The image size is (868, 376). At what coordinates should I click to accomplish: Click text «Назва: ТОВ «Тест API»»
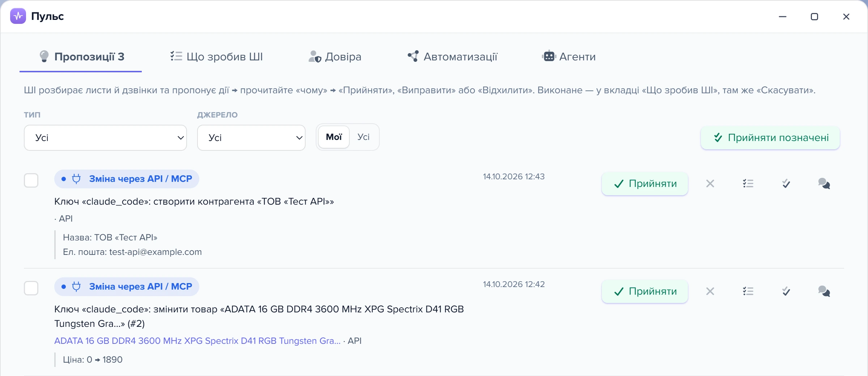110,238
